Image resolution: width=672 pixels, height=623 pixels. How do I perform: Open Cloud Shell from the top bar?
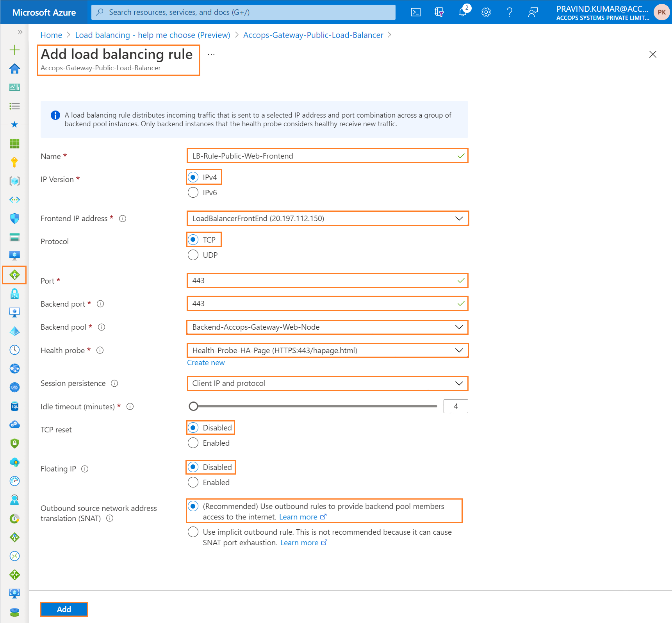tap(416, 12)
